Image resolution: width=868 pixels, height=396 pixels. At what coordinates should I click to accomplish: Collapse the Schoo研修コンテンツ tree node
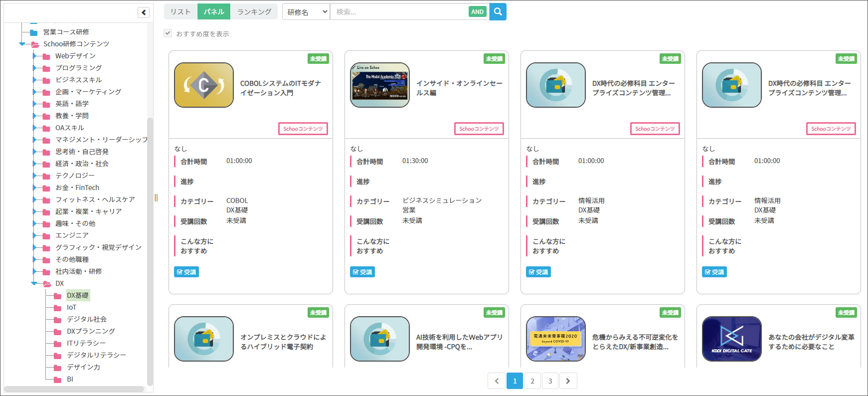coord(22,44)
